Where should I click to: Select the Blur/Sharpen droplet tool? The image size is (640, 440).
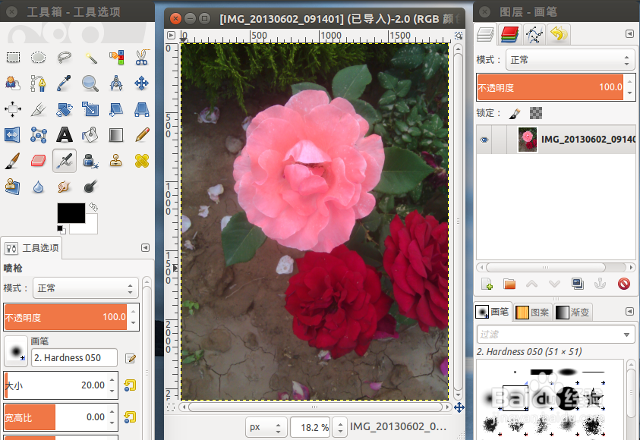pyautogui.click(x=39, y=187)
